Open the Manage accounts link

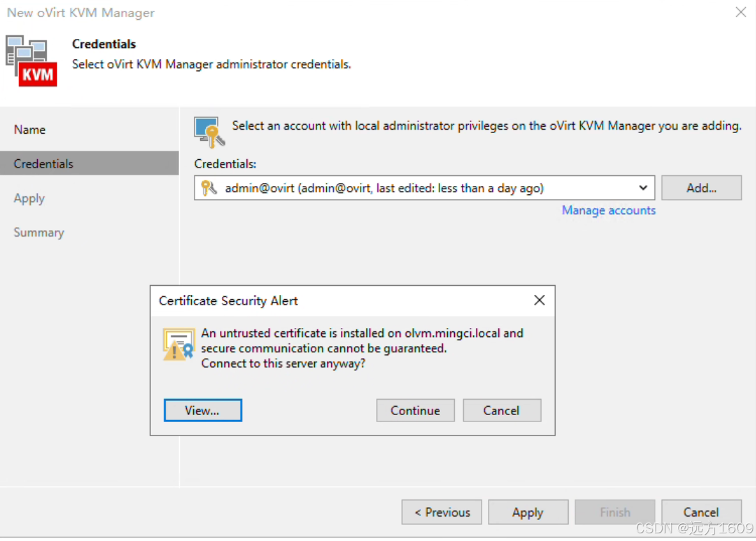click(608, 210)
